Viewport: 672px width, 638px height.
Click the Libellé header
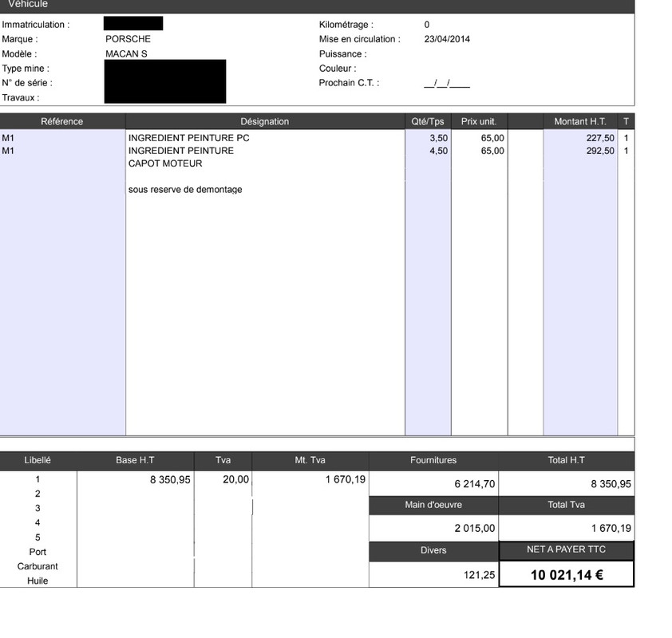[x=38, y=460]
